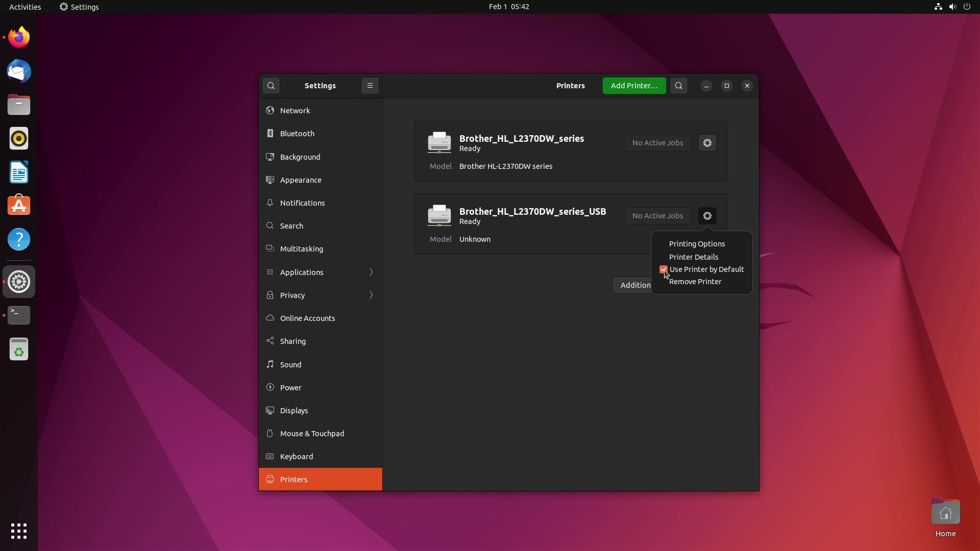Screen dimensions: 980x551
Task: Open Help from the dock
Action: (x=19, y=239)
